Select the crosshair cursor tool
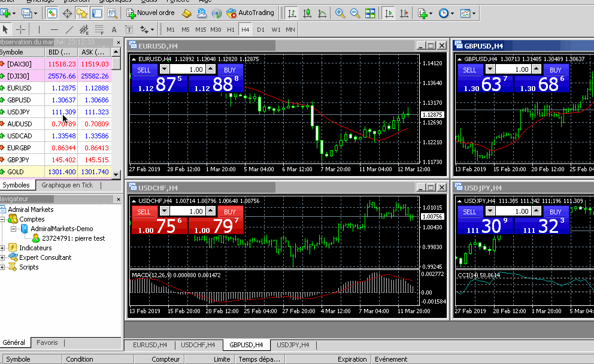The width and height of the screenshot is (594, 364). pos(20,29)
